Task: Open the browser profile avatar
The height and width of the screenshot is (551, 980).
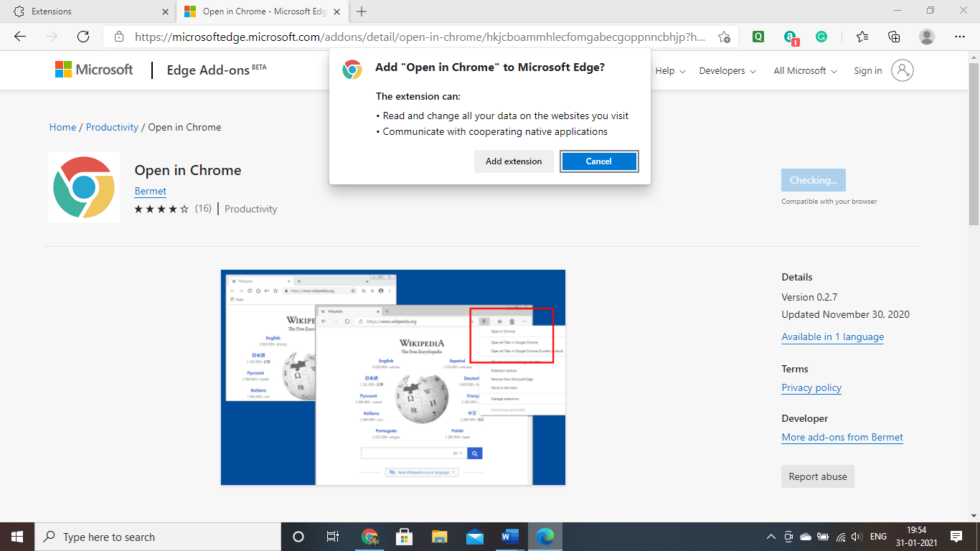Action: [927, 37]
